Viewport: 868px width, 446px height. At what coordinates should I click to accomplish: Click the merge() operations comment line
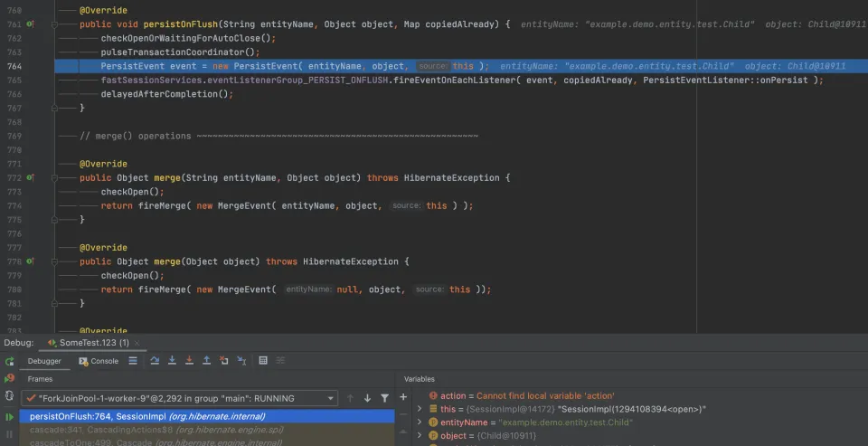(x=279, y=136)
